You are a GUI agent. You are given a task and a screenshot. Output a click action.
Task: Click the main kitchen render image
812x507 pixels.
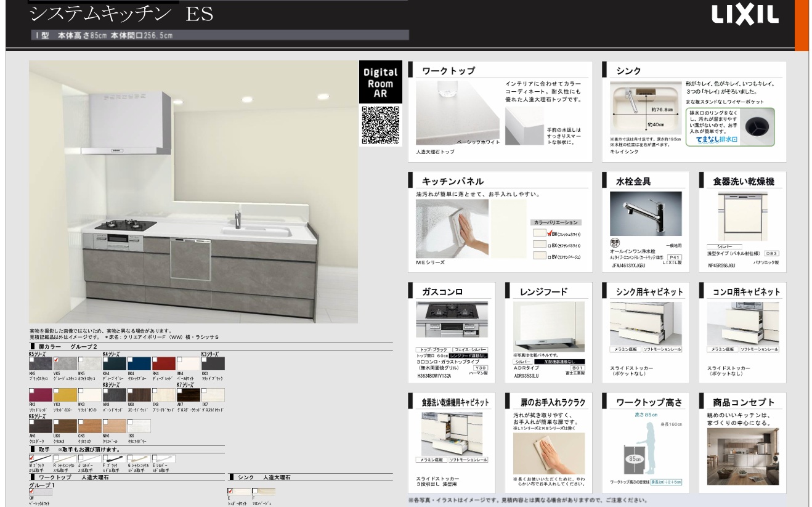(193, 192)
